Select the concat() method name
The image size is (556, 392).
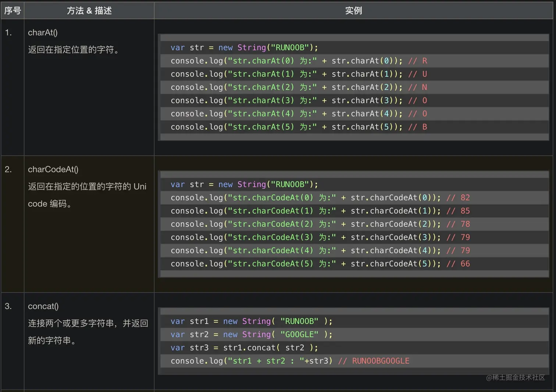[x=43, y=306]
